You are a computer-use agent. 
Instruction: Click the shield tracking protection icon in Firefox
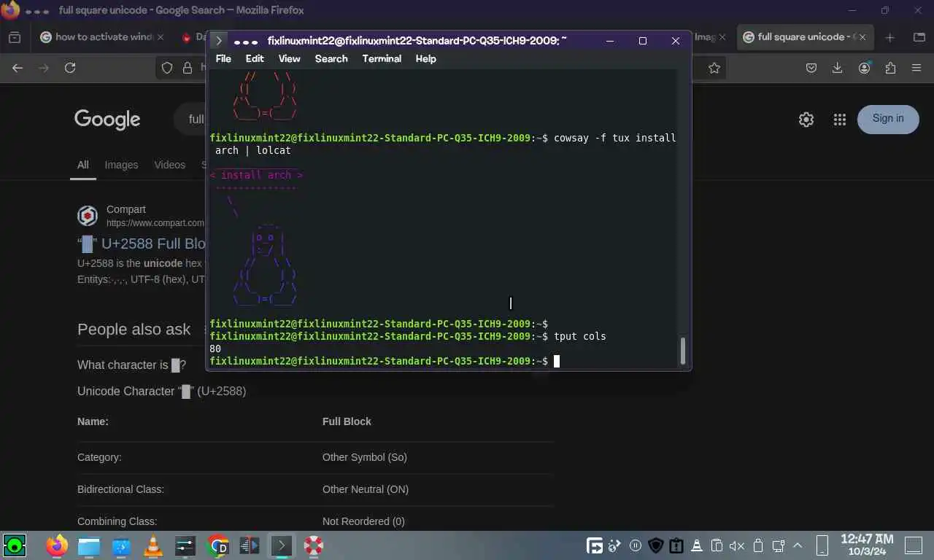tap(167, 68)
